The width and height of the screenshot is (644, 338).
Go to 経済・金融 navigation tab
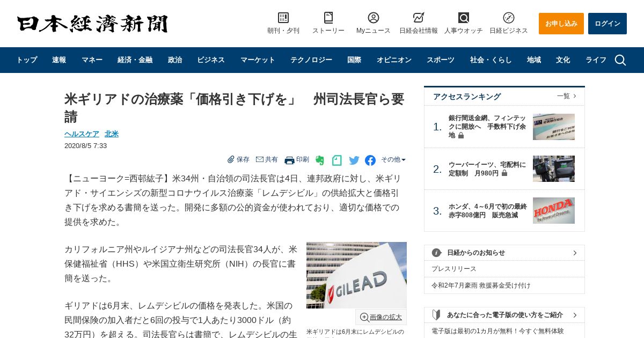(x=135, y=60)
